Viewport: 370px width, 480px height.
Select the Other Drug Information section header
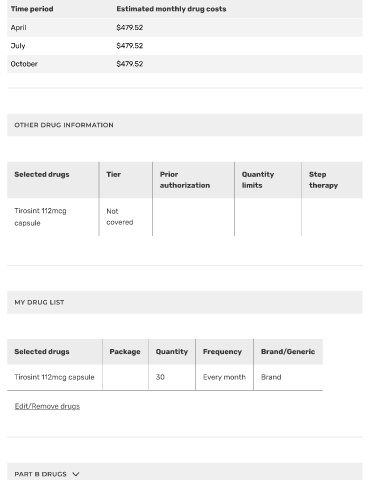click(x=185, y=125)
